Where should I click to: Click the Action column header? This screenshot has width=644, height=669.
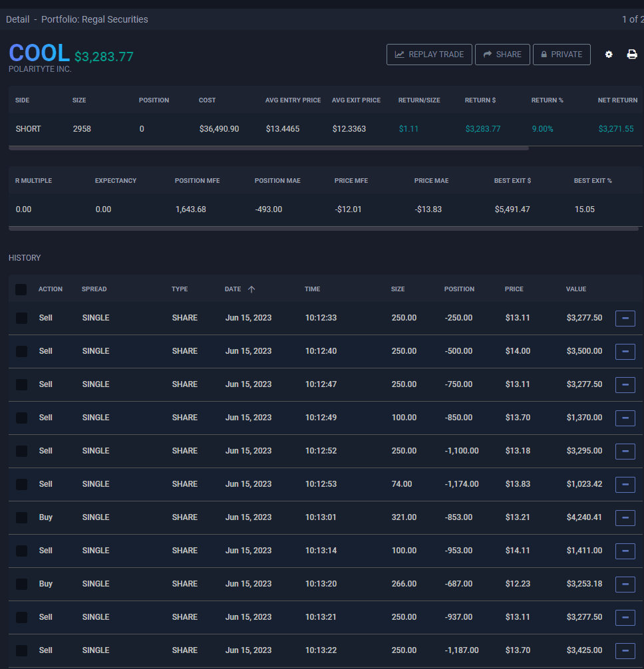click(50, 289)
